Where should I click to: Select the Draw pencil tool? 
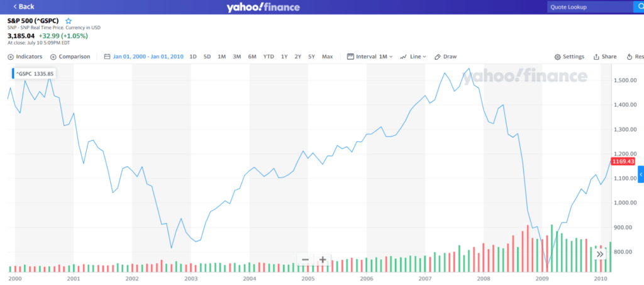pyautogui.click(x=438, y=57)
